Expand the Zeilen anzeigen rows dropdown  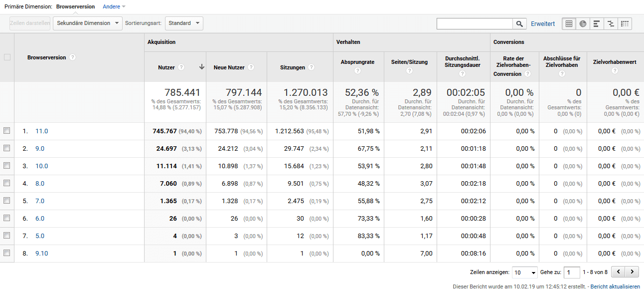tap(525, 273)
